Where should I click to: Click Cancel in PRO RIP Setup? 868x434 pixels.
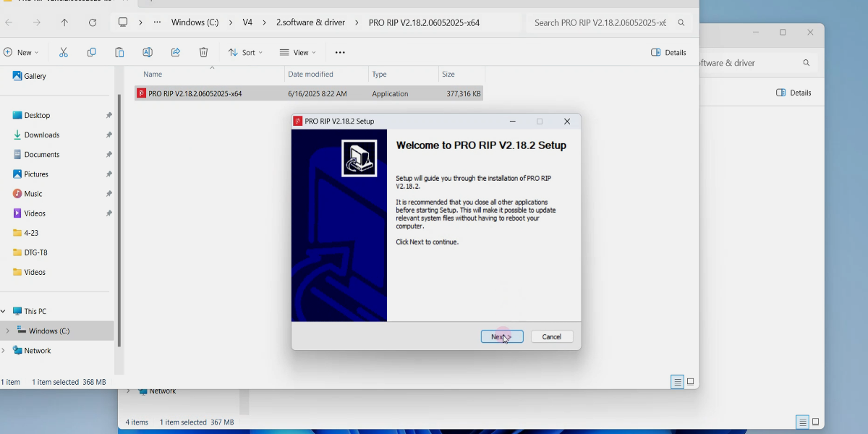click(552, 336)
